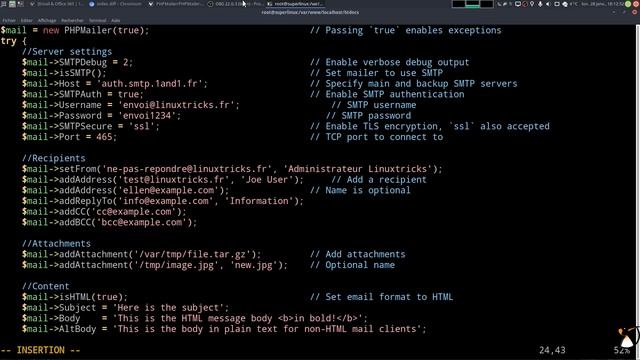Open the volume speaker tray icon

(x=548, y=4)
